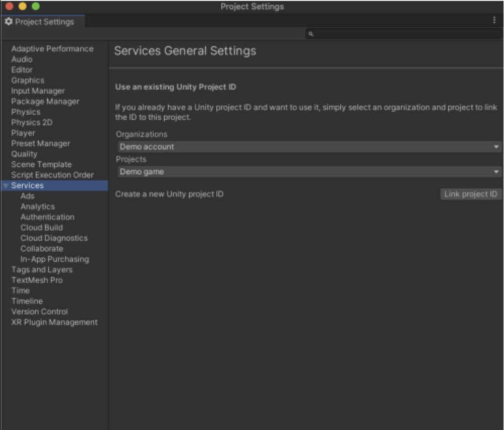Open Cloud Diagnostics settings
Screen dimensions: 504x430
54,238
